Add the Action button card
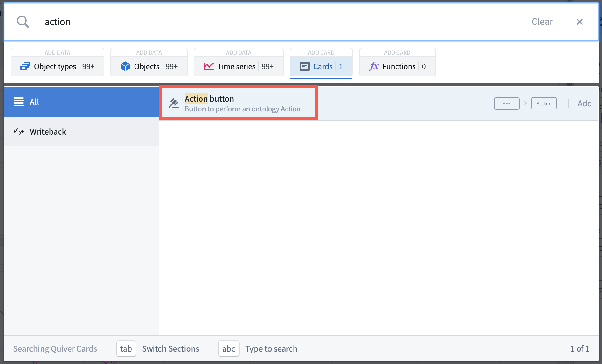602x364 pixels. point(585,104)
